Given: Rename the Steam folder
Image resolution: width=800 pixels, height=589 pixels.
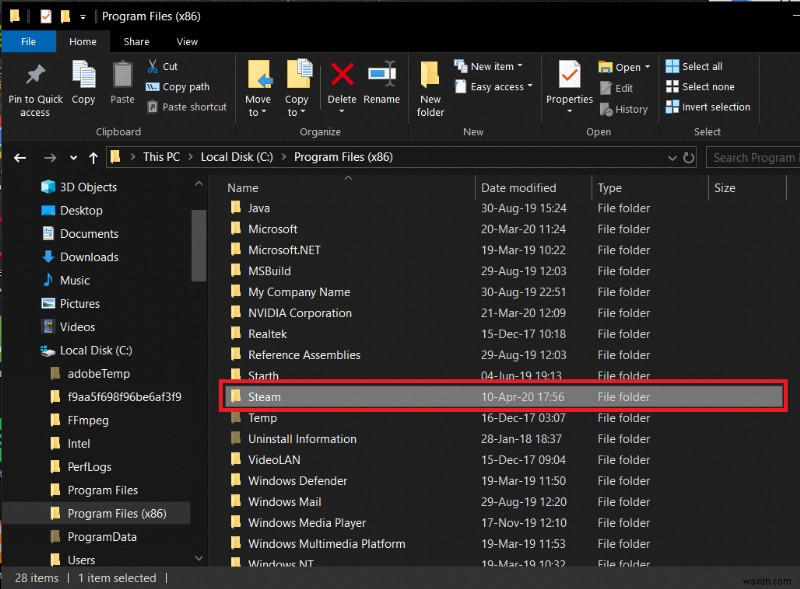Looking at the screenshot, I should tap(383, 90).
